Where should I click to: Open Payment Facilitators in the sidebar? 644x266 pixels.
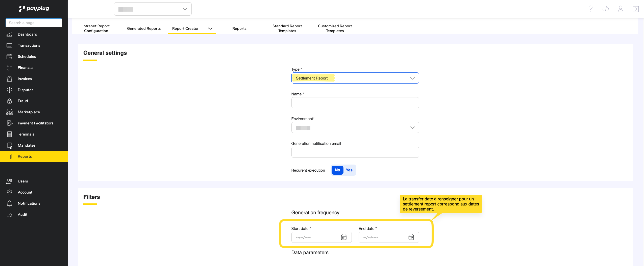point(35,123)
